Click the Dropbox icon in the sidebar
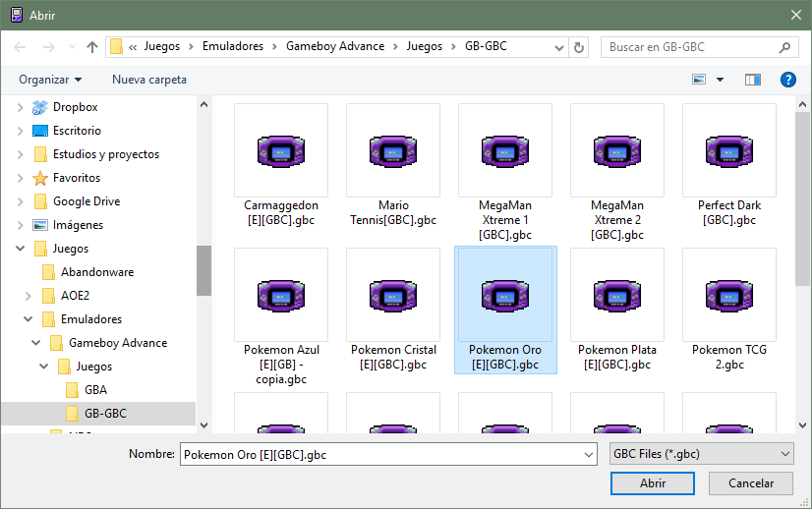812x509 pixels. [40, 107]
